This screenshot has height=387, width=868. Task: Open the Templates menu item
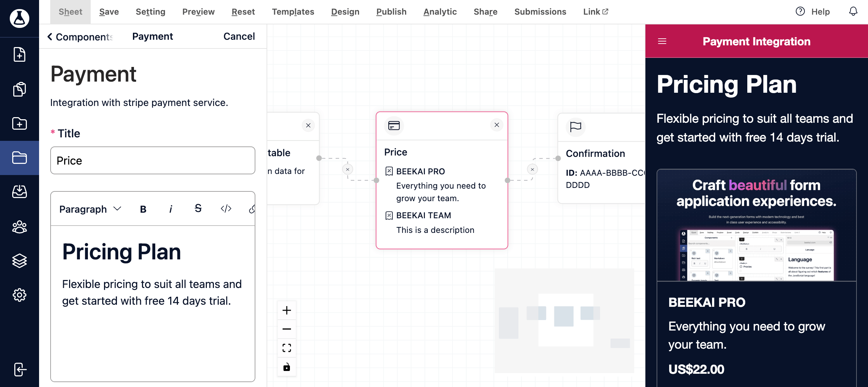(x=293, y=12)
